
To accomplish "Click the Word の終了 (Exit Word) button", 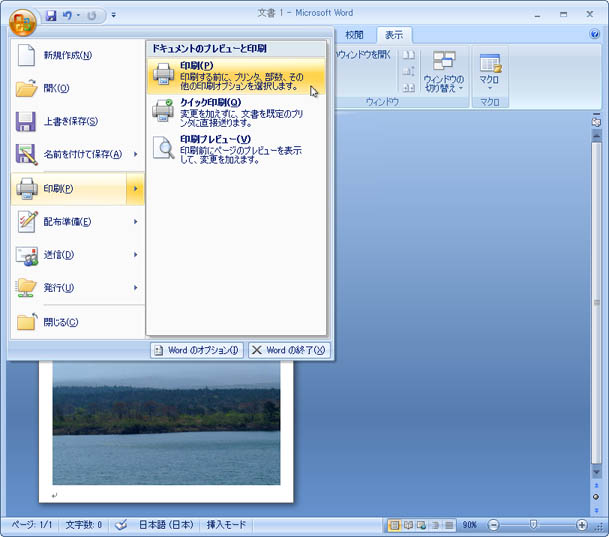I will pyautogui.click(x=289, y=350).
